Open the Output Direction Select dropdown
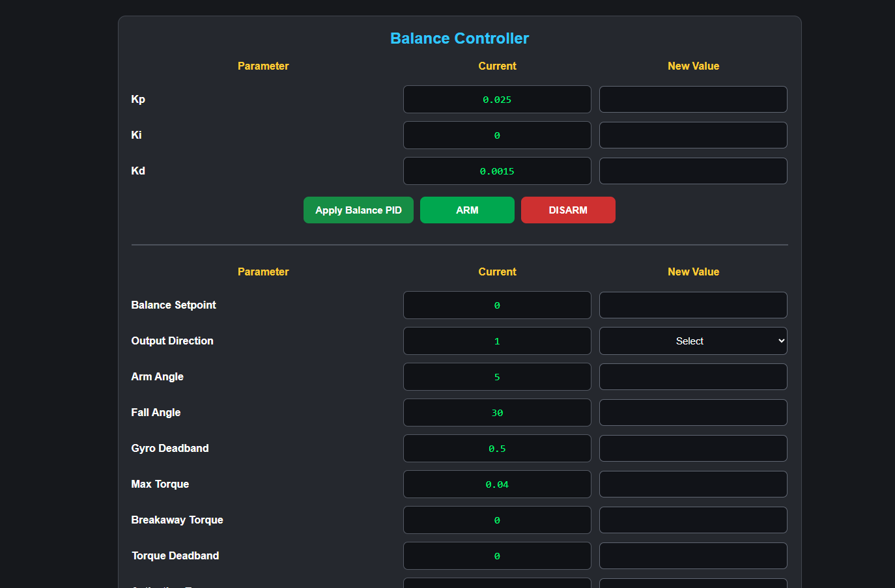 coord(693,341)
